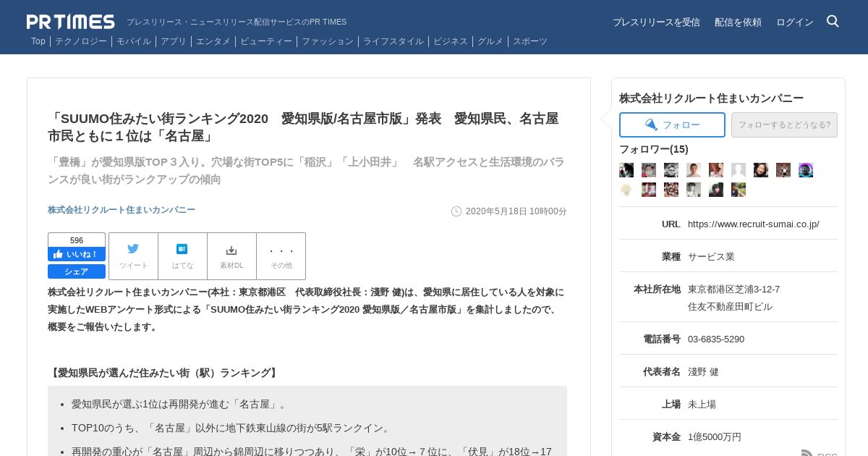Click the フォロワー(15) heading

[654, 148]
